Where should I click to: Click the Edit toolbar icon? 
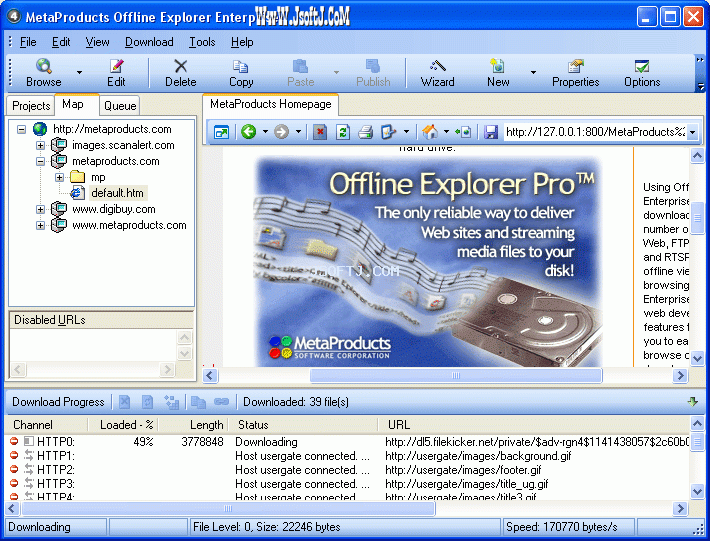(x=116, y=72)
